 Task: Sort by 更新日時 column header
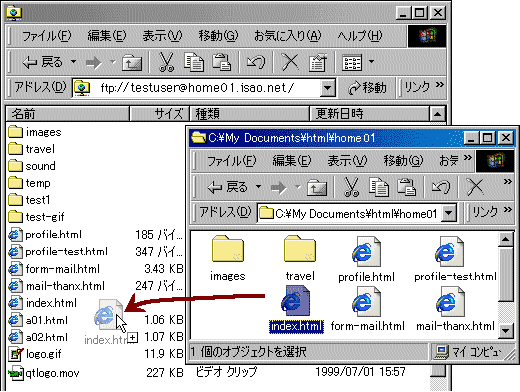[369, 114]
